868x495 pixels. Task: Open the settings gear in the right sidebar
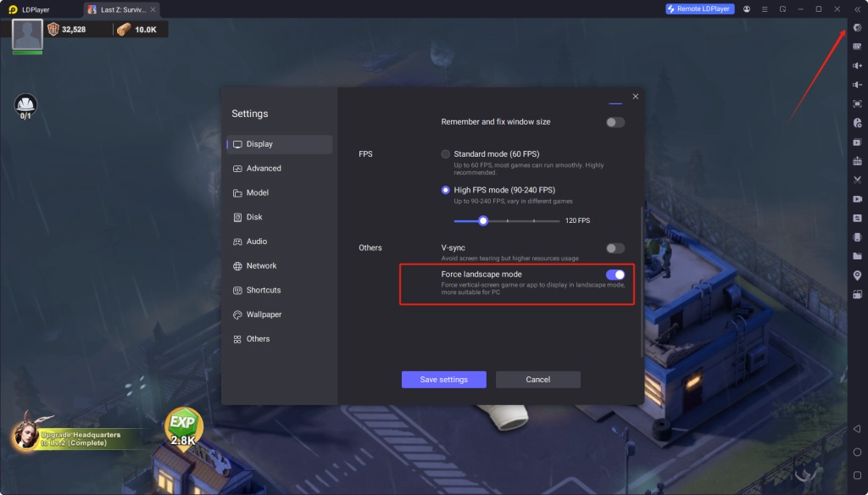click(857, 28)
